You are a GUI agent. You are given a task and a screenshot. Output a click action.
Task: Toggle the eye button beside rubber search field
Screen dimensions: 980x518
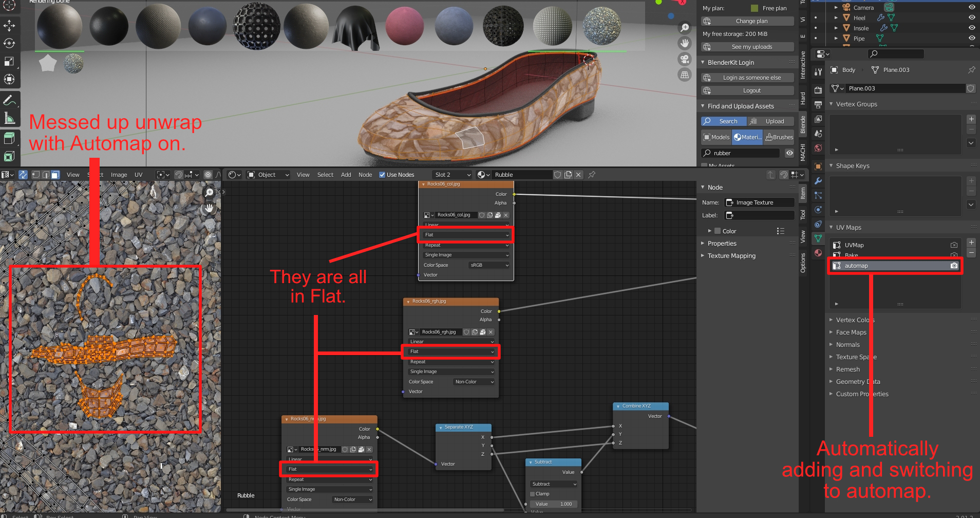point(789,153)
